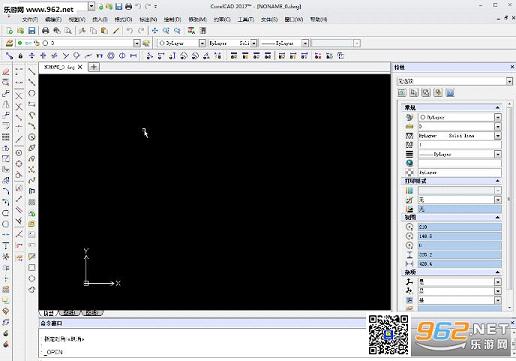Screen dimensions: 516x361
Task: Collapse the 视图 View section in Properties
Action: pos(497,217)
